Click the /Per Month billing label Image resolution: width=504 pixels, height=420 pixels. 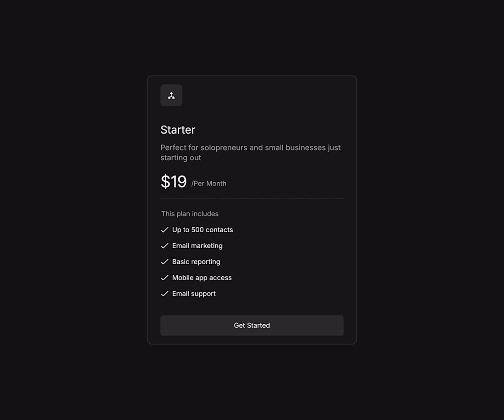209,184
